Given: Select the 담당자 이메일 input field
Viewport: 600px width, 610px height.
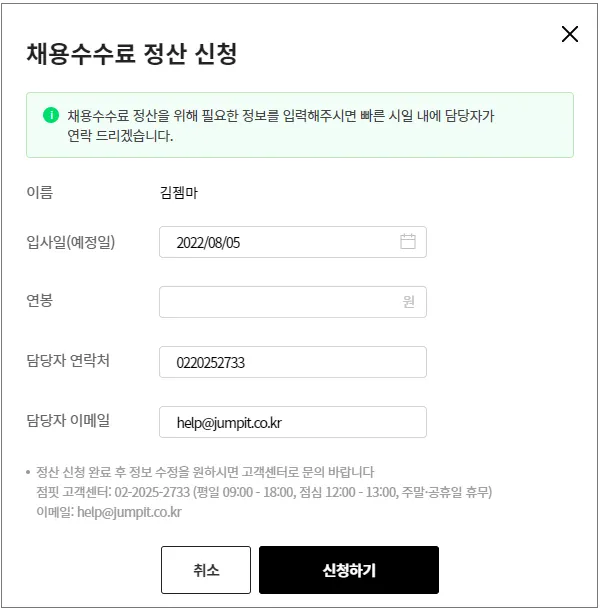Looking at the screenshot, I should pyautogui.click(x=292, y=422).
